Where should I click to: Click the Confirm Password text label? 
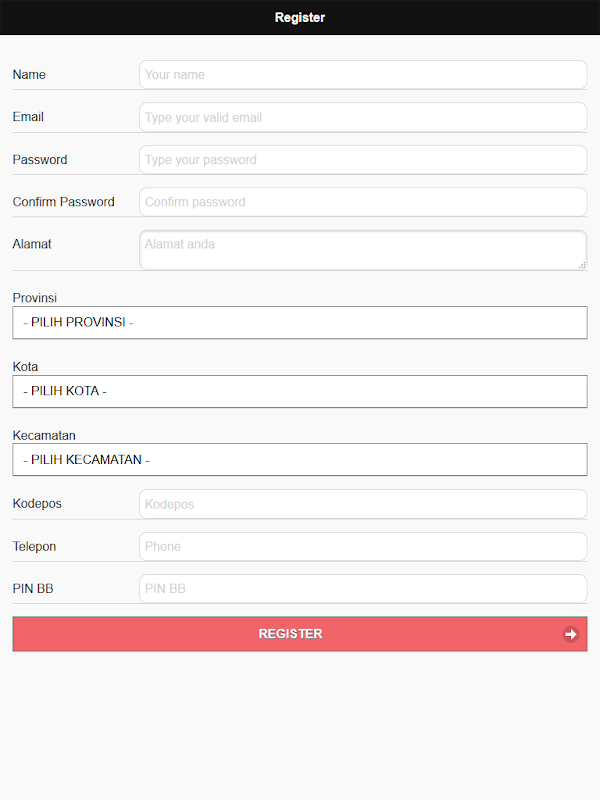point(64,202)
